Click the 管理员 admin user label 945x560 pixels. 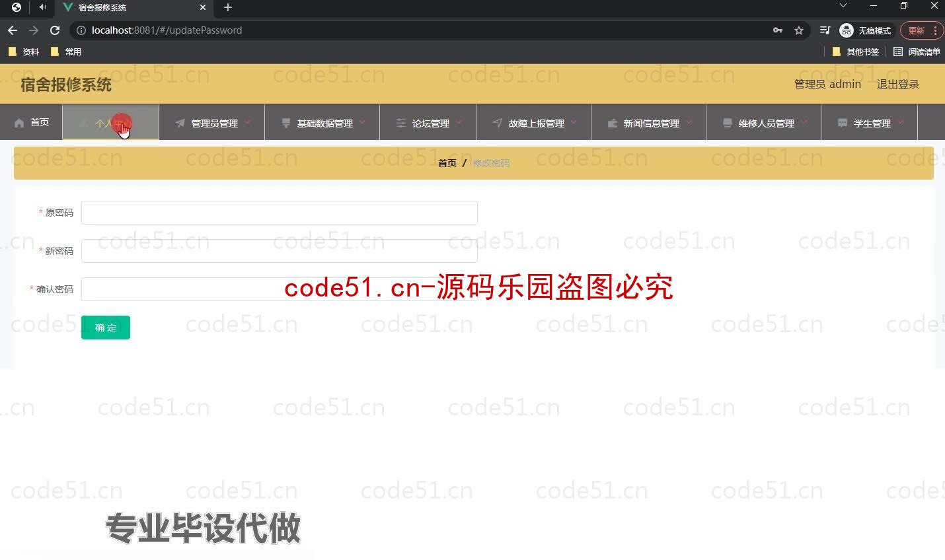tap(827, 84)
